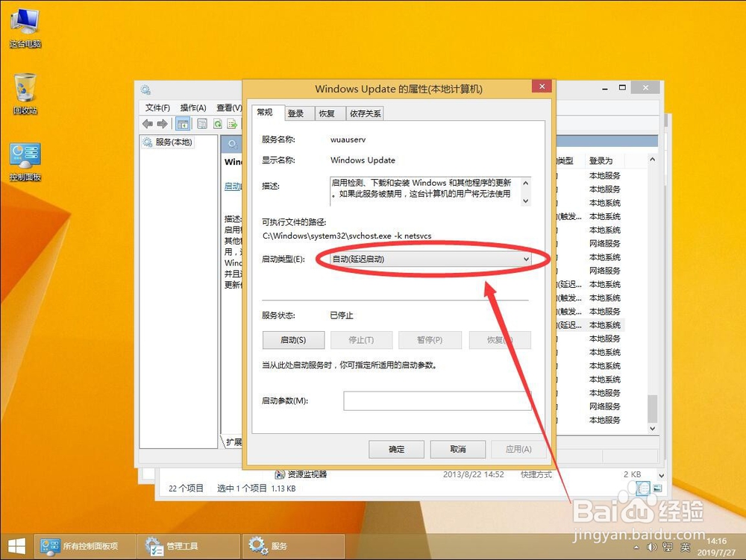The height and width of the screenshot is (560, 746).
Task: Click the forward arrow in Services toolbar
Action: 162,124
